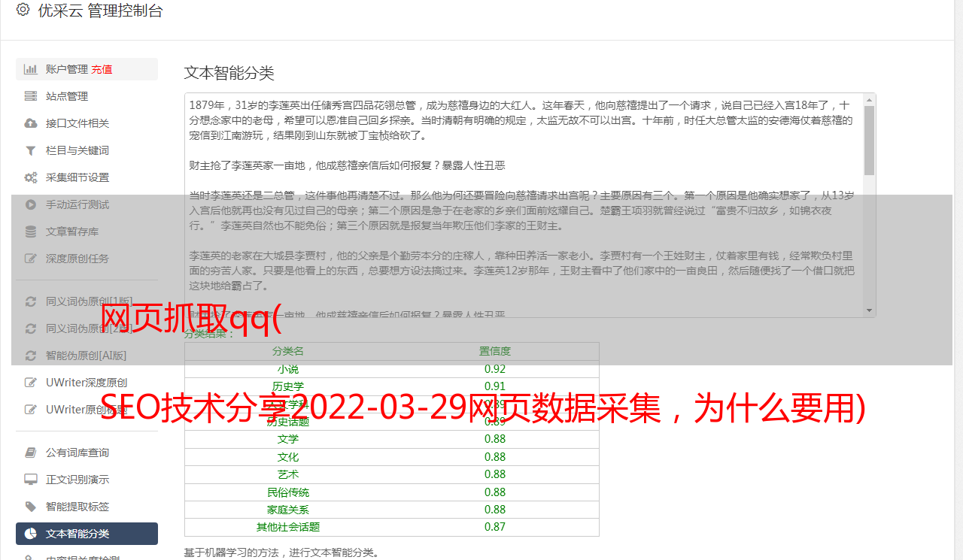Click the edit icon next to UWriter原创检测
963x560 pixels.
tap(31, 410)
